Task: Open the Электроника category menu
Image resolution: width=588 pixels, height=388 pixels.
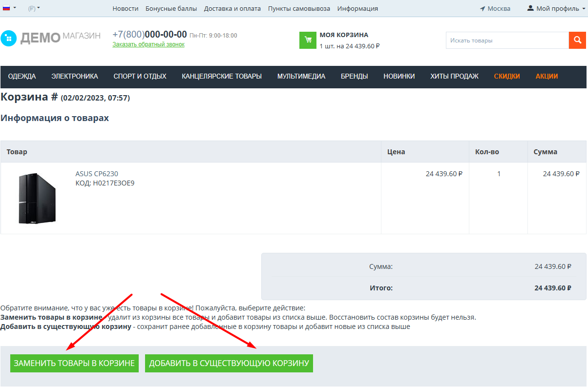Action: 75,76
